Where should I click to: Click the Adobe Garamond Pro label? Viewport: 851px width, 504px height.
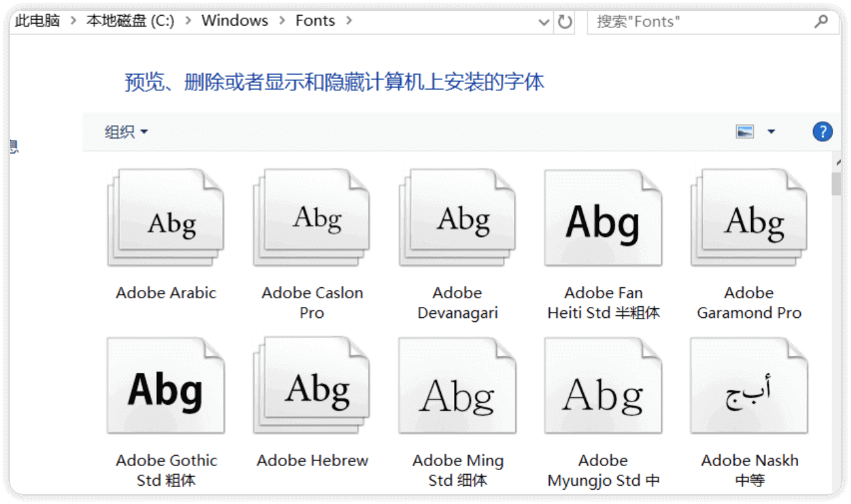tap(749, 303)
